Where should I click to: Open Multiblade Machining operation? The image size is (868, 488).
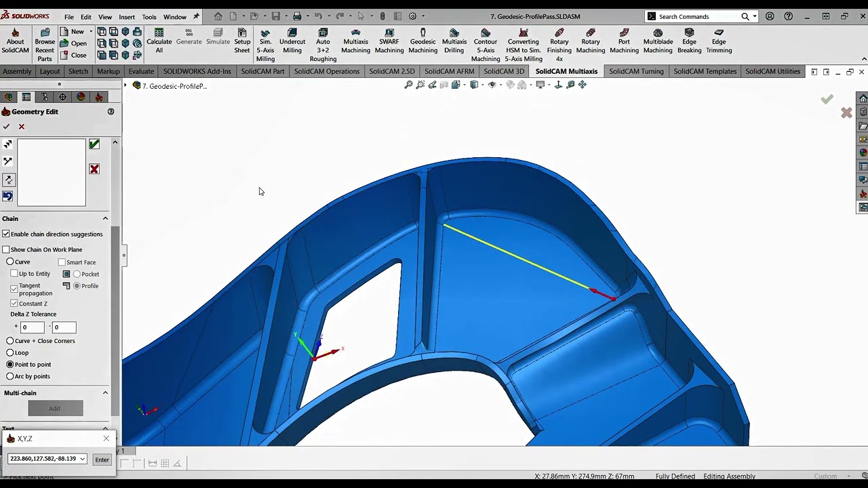pos(658,41)
